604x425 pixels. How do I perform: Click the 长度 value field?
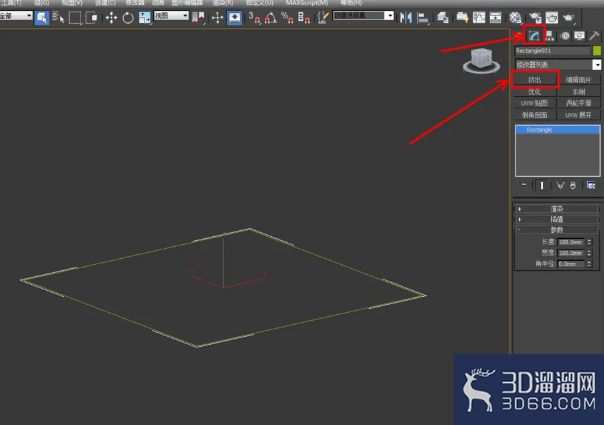pyautogui.click(x=571, y=242)
